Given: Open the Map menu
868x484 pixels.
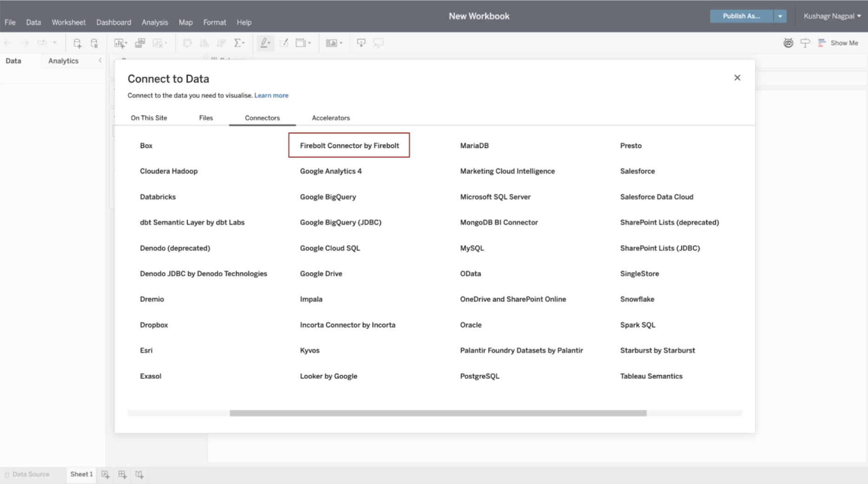Looking at the screenshot, I should 186,22.
